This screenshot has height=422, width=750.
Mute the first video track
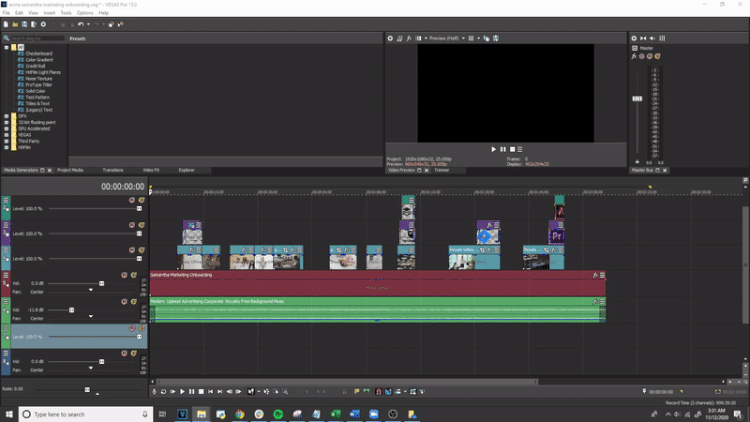point(132,200)
